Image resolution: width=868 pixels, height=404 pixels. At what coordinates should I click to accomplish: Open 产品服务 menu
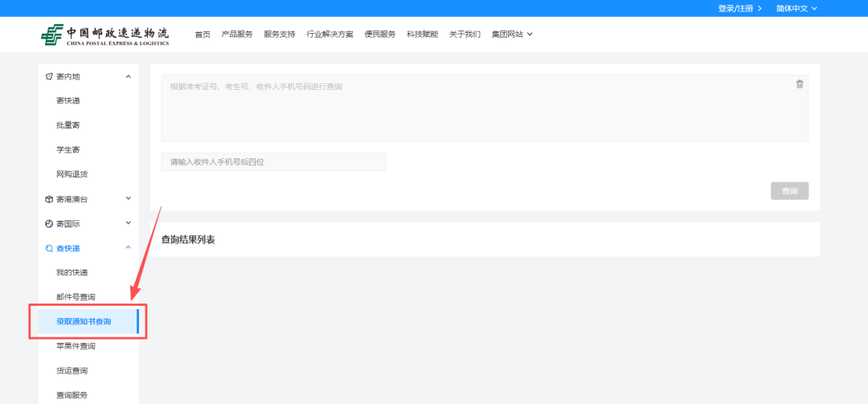pyautogui.click(x=237, y=35)
